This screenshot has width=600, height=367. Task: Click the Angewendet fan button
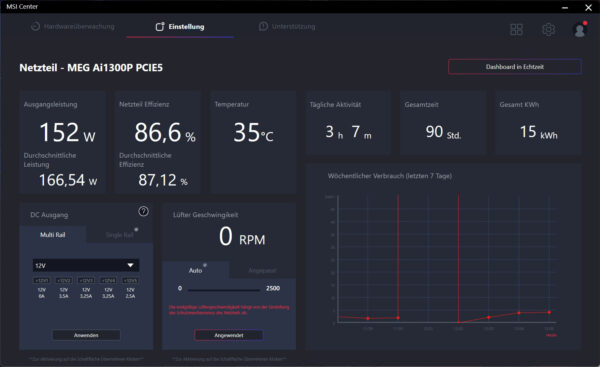coord(229,335)
